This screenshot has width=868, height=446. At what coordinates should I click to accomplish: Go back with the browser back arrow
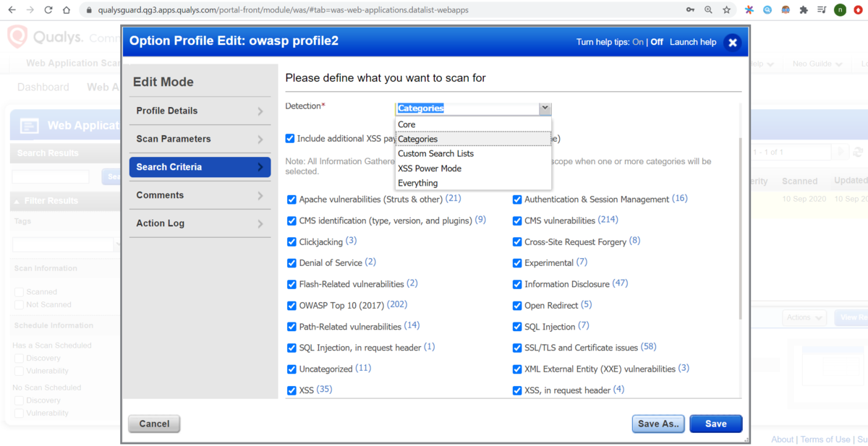coord(12,10)
